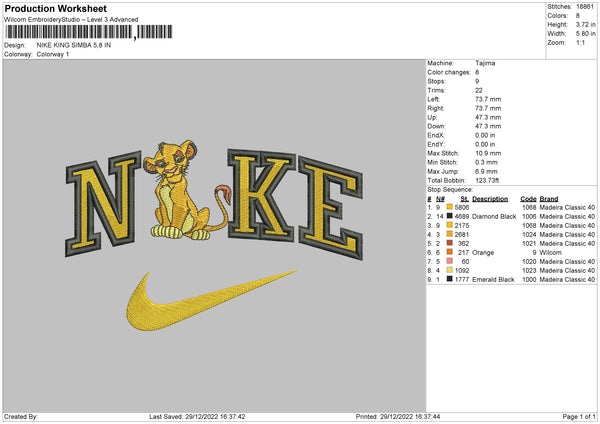
Task: Click the Stop Sequence heading
Action: 450,190
